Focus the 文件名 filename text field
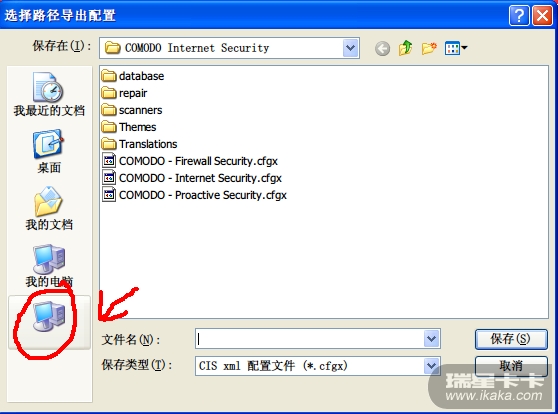 pyautogui.click(x=310, y=339)
